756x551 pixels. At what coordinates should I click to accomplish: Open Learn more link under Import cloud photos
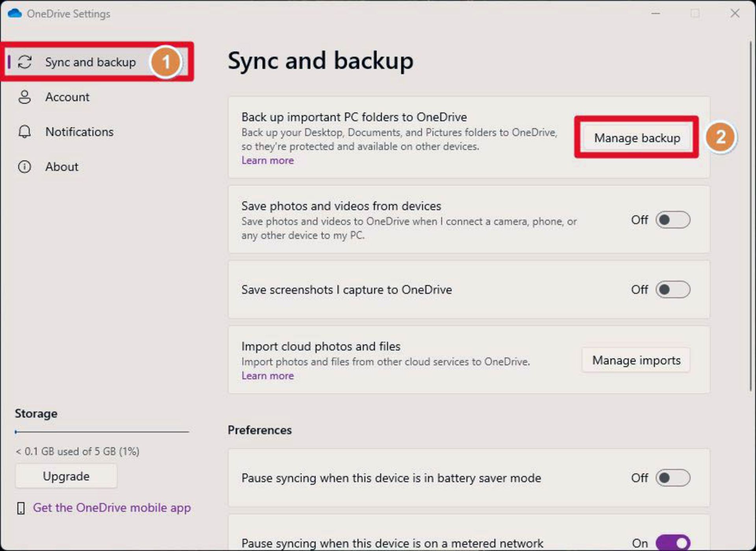pos(267,376)
